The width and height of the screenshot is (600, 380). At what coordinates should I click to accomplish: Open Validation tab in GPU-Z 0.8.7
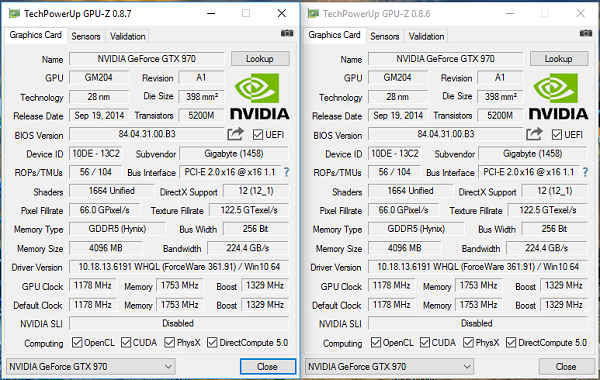tap(127, 36)
